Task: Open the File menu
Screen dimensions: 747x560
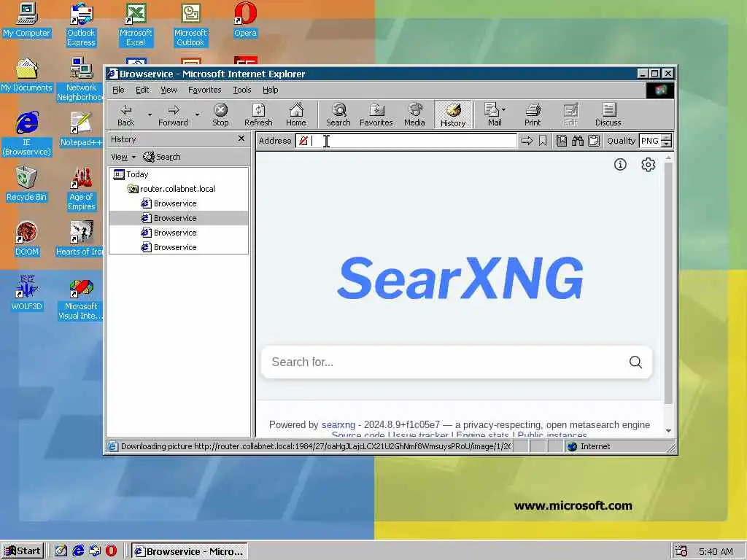Action: (x=118, y=90)
